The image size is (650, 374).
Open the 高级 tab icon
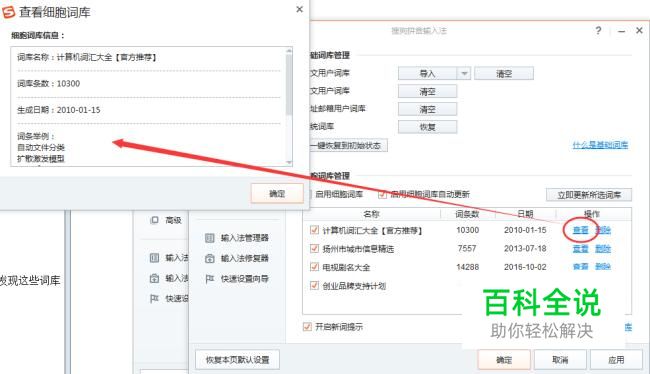click(154, 220)
